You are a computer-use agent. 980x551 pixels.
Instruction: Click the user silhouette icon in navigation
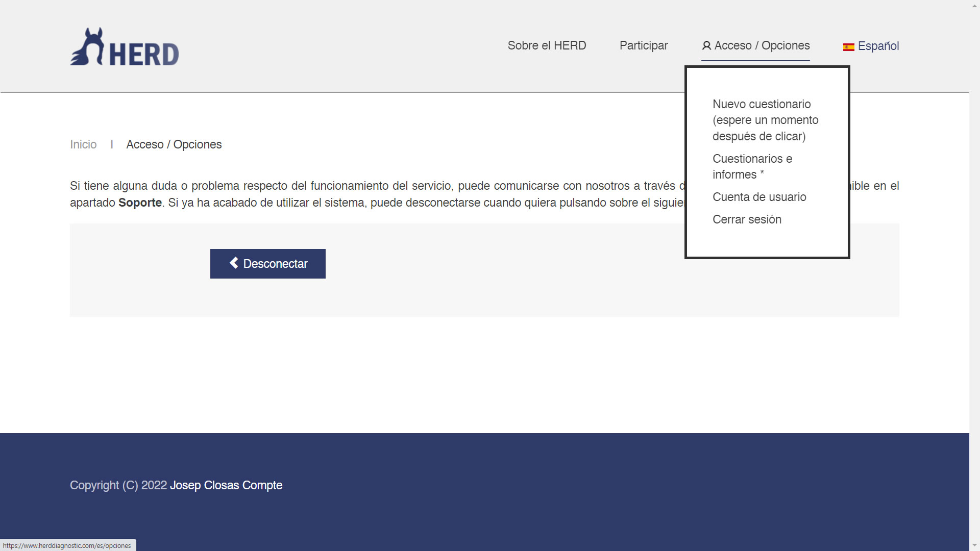click(x=706, y=46)
